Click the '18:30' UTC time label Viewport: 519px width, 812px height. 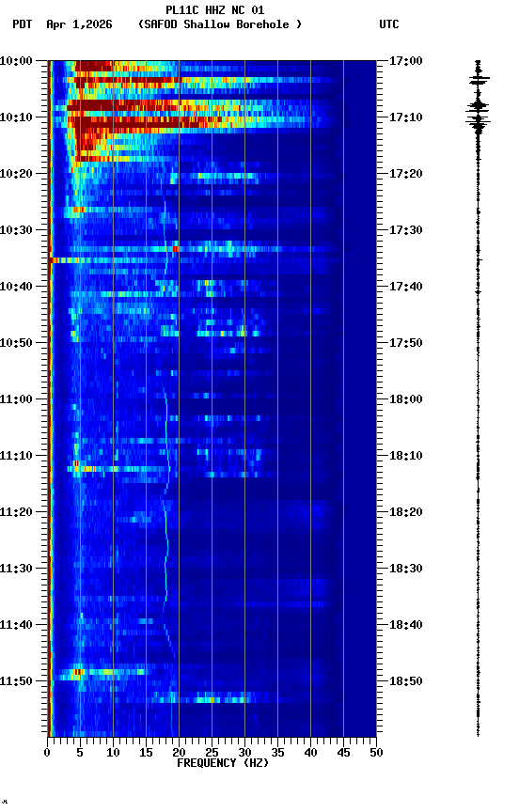[x=406, y=569]
